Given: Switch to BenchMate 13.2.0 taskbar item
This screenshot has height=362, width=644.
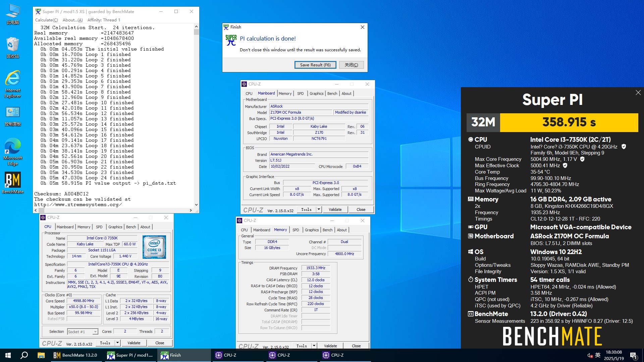Looking at the screenshot, I should (x=76, y=355).
